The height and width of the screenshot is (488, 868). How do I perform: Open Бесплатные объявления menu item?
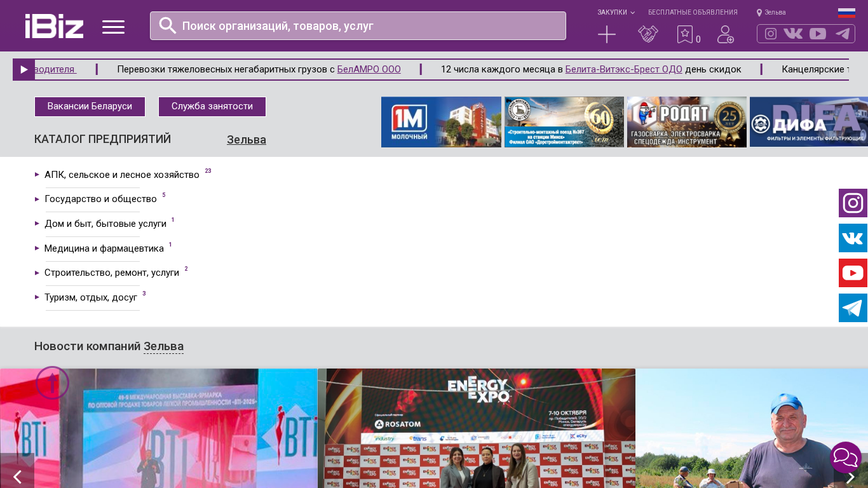coord(693,13)
